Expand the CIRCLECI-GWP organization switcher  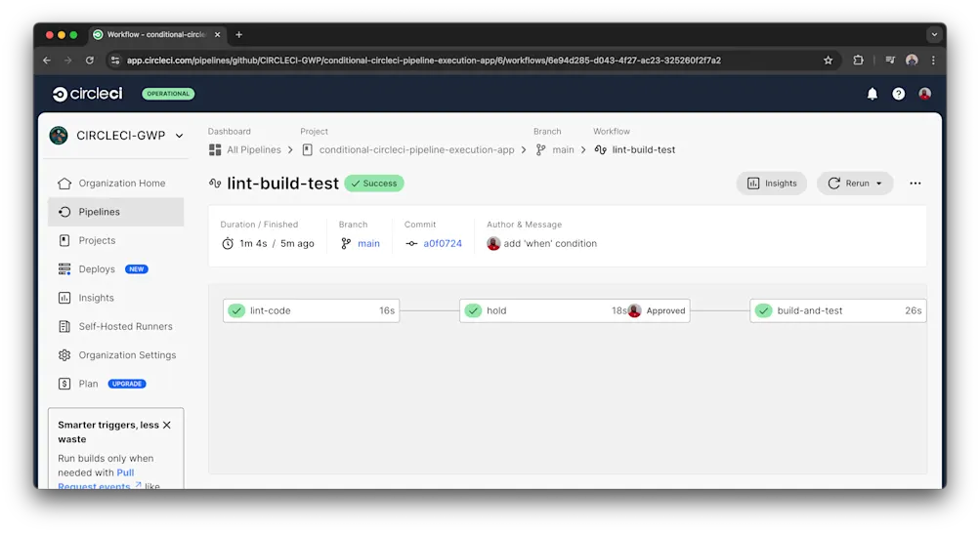(180, 136)
